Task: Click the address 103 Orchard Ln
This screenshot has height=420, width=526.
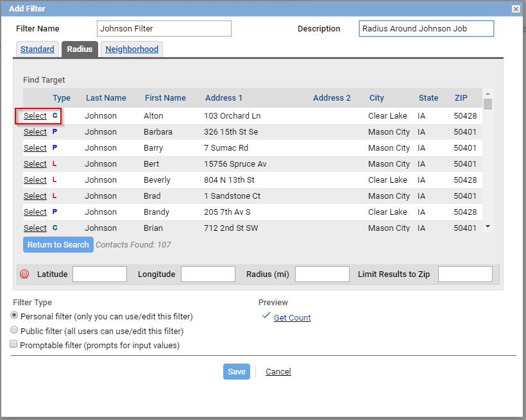Action: pos(232,115)
